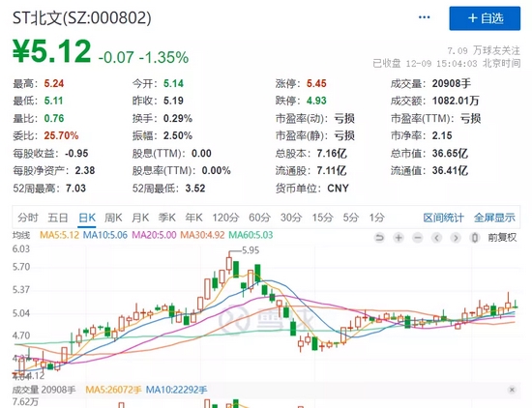Click the 涨停 5.45 limit-up value
Viewport: 532px width, 408px height.
(x=316, y=83)
